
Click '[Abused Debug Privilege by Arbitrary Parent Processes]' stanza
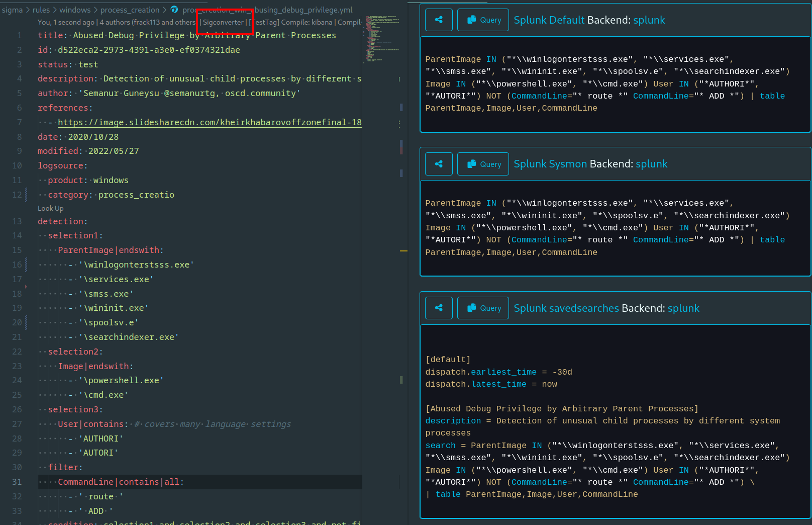[562, 409]
